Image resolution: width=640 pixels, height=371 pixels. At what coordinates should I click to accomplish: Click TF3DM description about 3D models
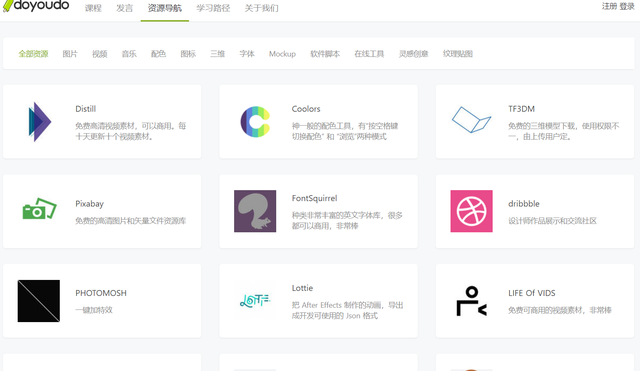pos(564,131)
